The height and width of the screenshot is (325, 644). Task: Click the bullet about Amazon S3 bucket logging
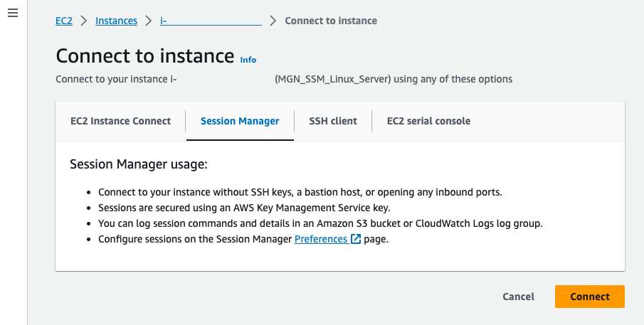click(x=320, y=223)
